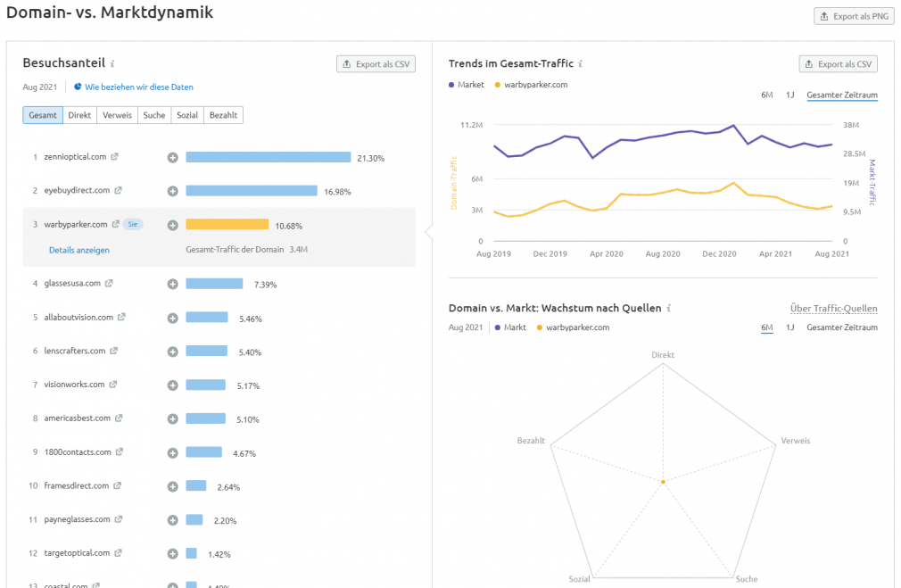Expand framesdirect.com with plus icon
Screen dimensions: 901x588
172,487
